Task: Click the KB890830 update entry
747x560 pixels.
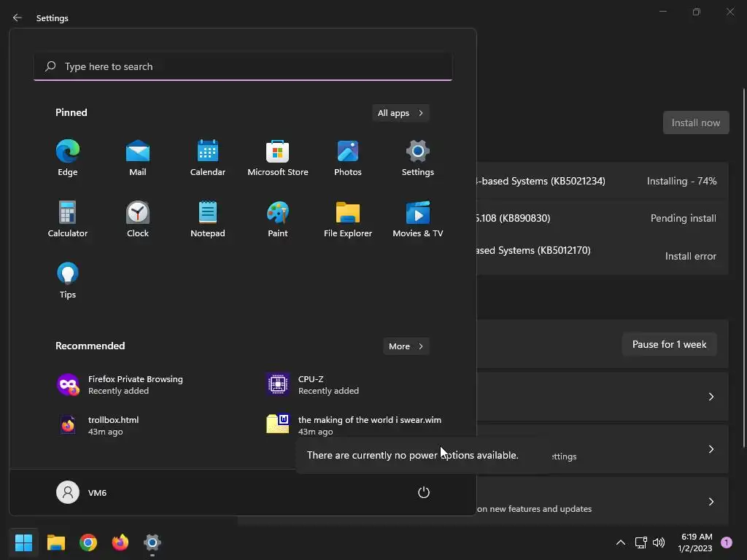Action: click(x=603, y=218)
